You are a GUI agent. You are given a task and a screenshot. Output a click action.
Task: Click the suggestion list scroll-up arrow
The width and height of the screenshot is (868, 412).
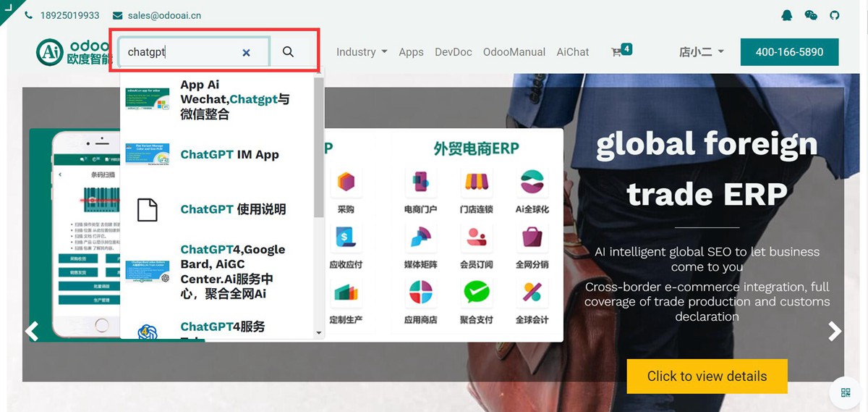coord(319,73)
